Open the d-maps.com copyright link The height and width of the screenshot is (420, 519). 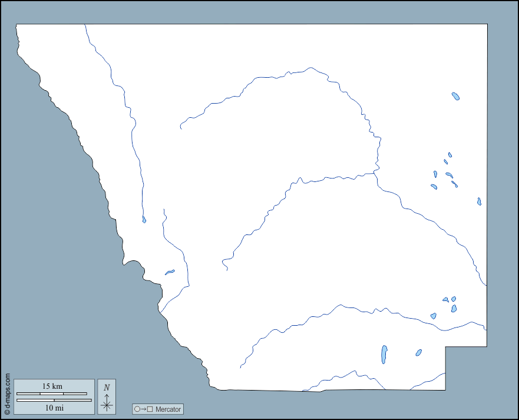tap(7, 393)
